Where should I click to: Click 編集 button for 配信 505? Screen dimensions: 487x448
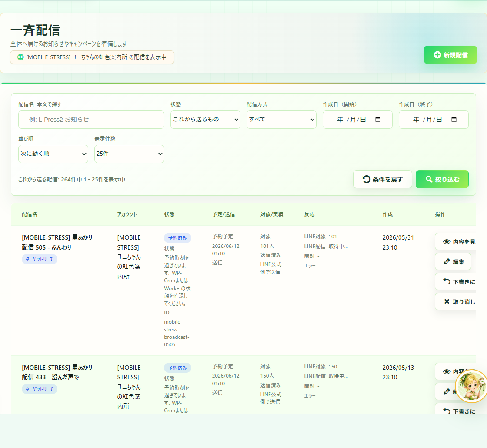(453, 261)
